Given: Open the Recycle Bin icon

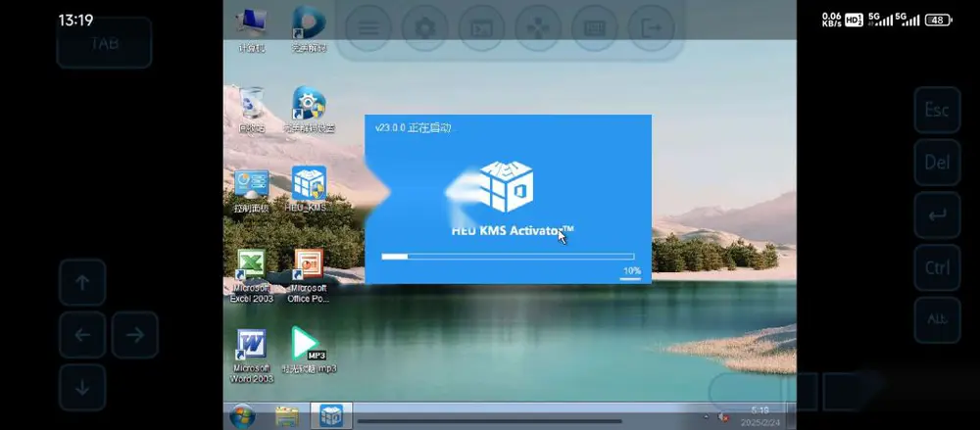Looking at the screenshot, I should [251, 110].
